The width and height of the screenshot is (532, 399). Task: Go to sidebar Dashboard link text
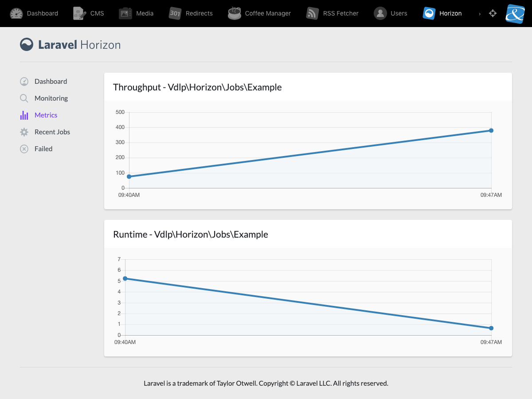pyautogui.click(x=51, y=82)
